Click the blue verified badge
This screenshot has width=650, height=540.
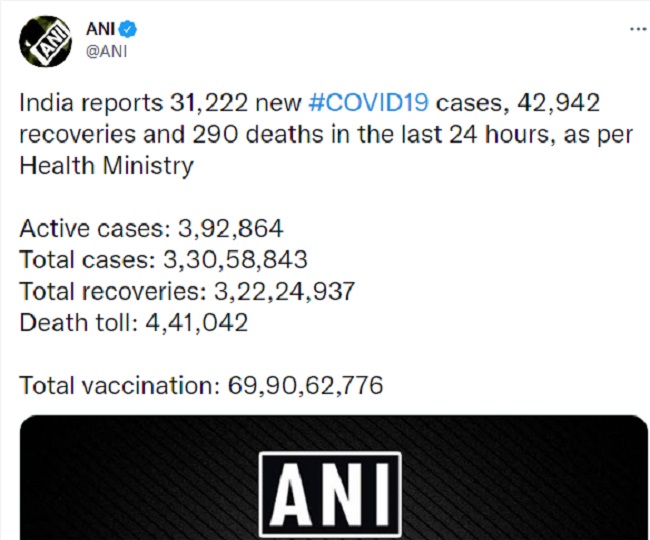(128, 29)
